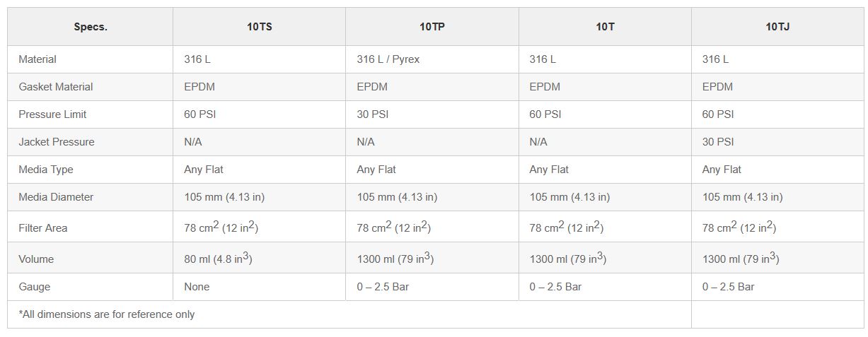Select the Gauge row label
The width and height of the screenshot is (868, 337).
click(35, 287)
